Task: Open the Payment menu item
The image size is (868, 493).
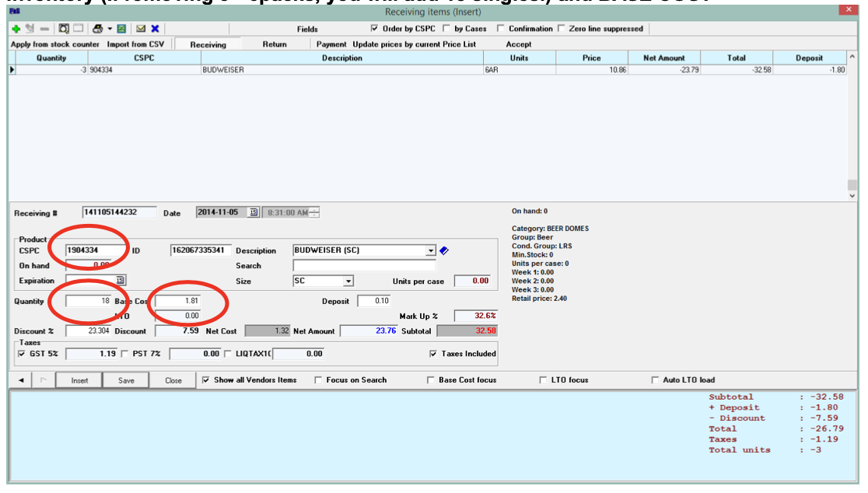Action: click(x=331, y=44)
